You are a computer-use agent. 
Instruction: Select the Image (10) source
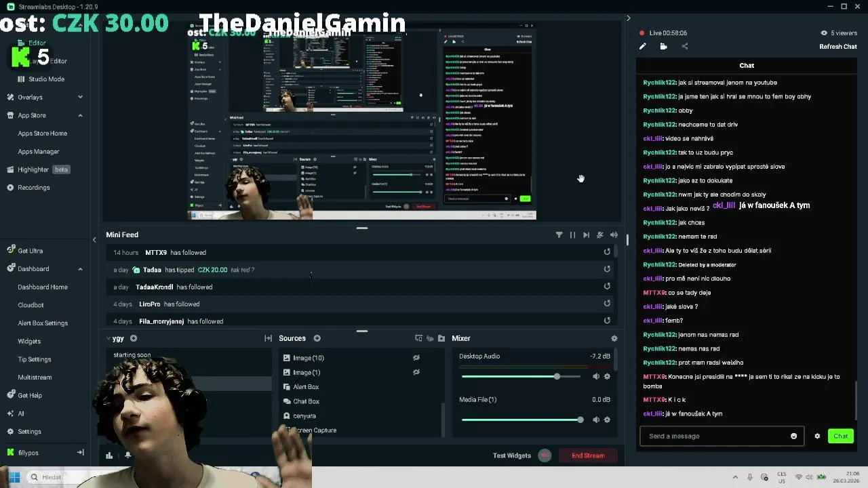point(308,358)
